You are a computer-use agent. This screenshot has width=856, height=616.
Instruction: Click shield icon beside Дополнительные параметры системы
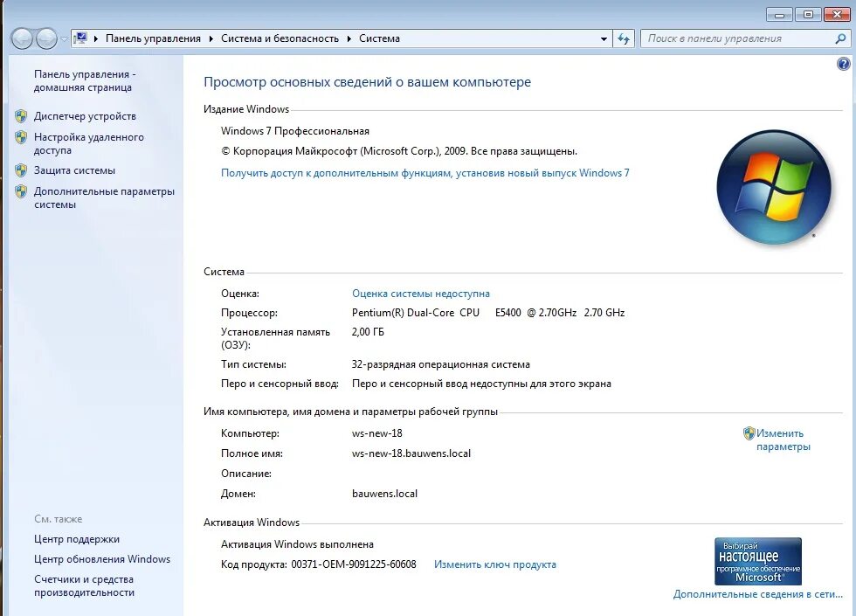pos(21,191)
